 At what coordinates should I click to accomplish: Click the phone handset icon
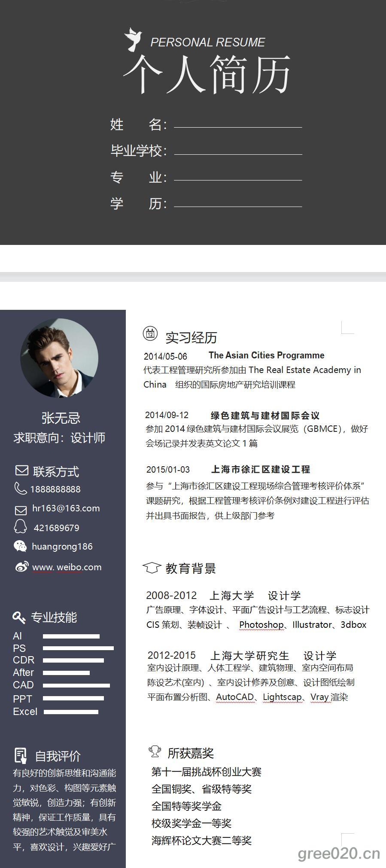pyautogui.click(x=20, y=488)
